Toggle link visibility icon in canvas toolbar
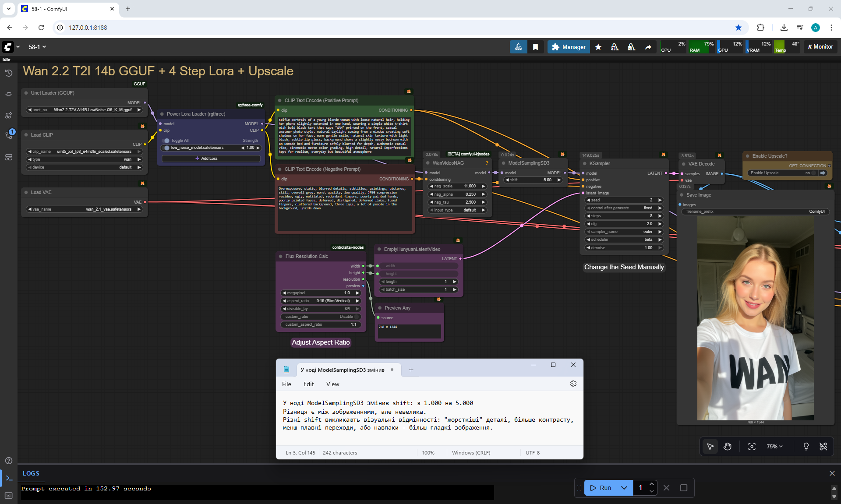 [x=823, y=446]
